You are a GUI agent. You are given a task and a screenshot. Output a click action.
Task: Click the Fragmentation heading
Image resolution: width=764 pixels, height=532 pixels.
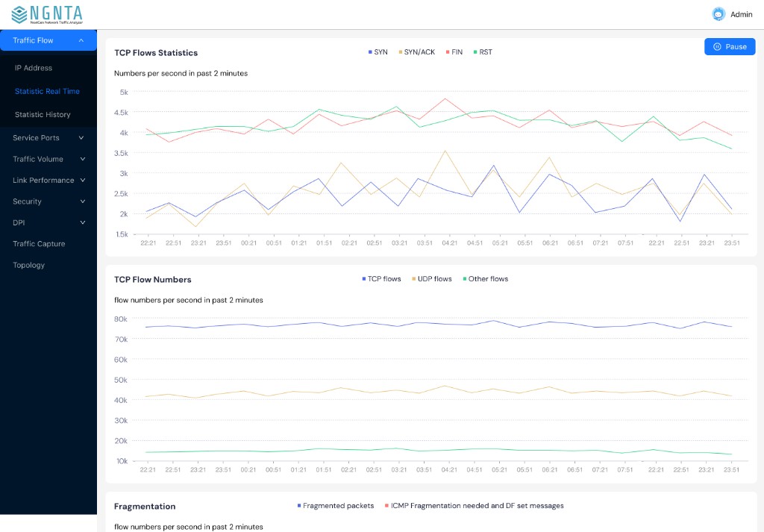[145, 506]
